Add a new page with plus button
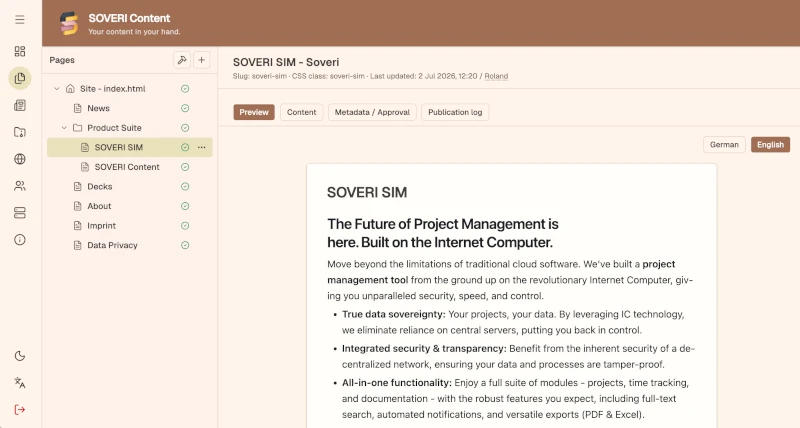The image size is (800, 428). click(202, 60)
